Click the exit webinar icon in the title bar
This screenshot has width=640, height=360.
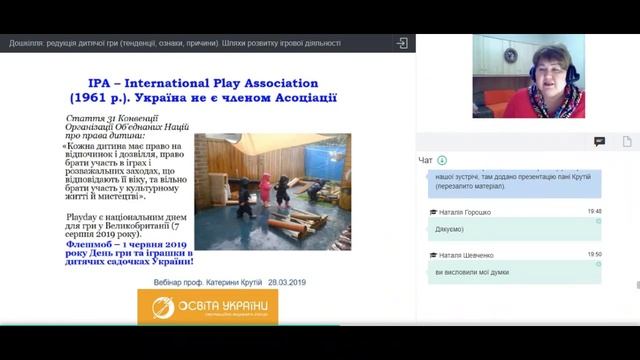pyautogui.click(x=402, y=43)
